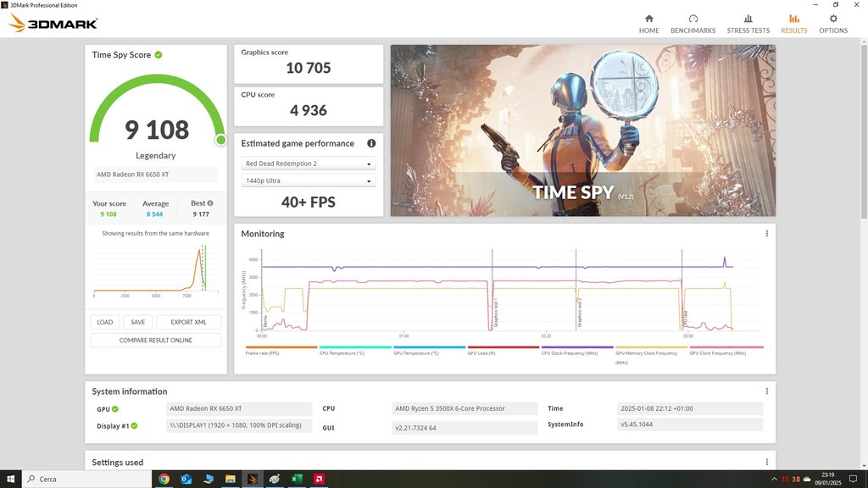This screenshot has height=488, width=868.
Task: Select the RESULTS tab
Action: (793, 25)
